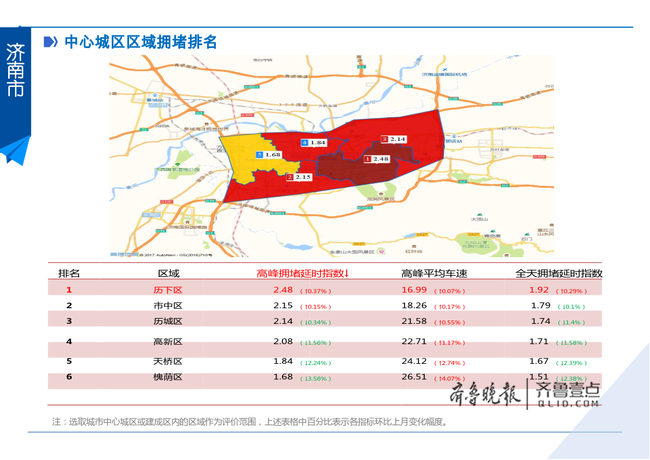650x460 pixels.
Task: Click the 济南市 vertical banner
Action: pos(15,81)
